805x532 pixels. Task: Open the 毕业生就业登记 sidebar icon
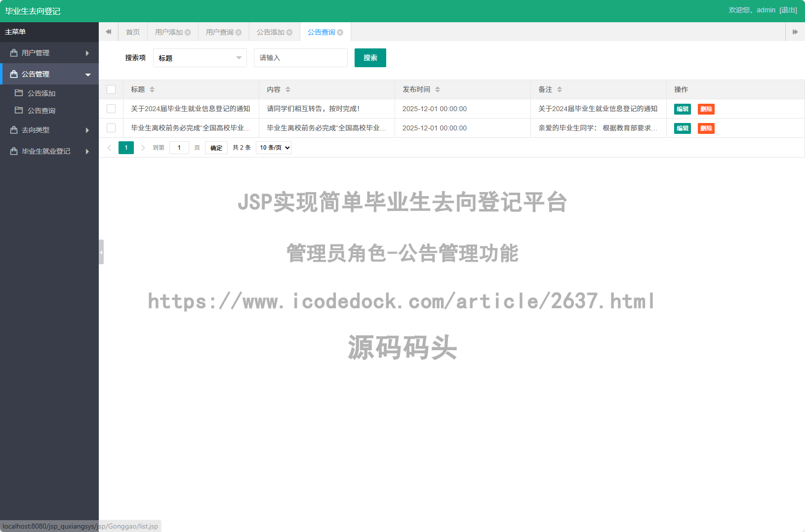(x=13, y=151)
